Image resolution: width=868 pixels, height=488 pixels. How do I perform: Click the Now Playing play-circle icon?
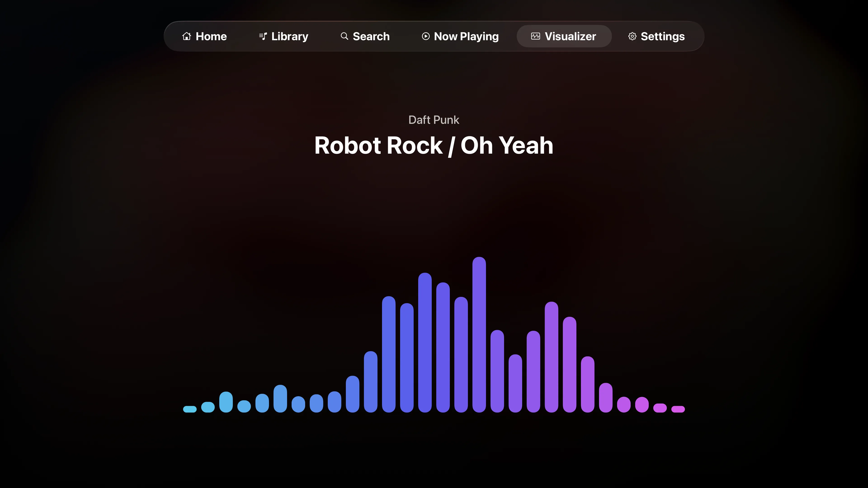click(426, 36)
